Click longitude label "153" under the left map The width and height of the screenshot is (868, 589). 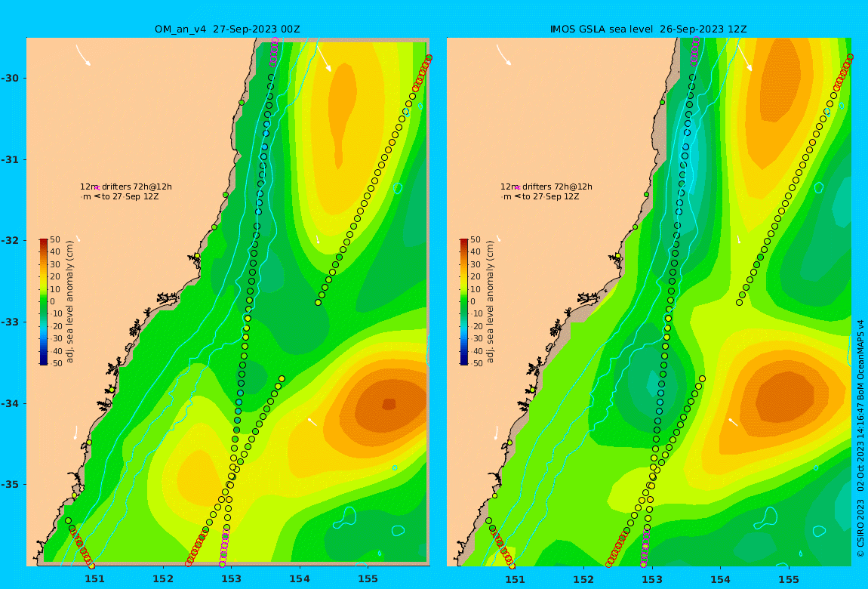[x=232, y=579]
